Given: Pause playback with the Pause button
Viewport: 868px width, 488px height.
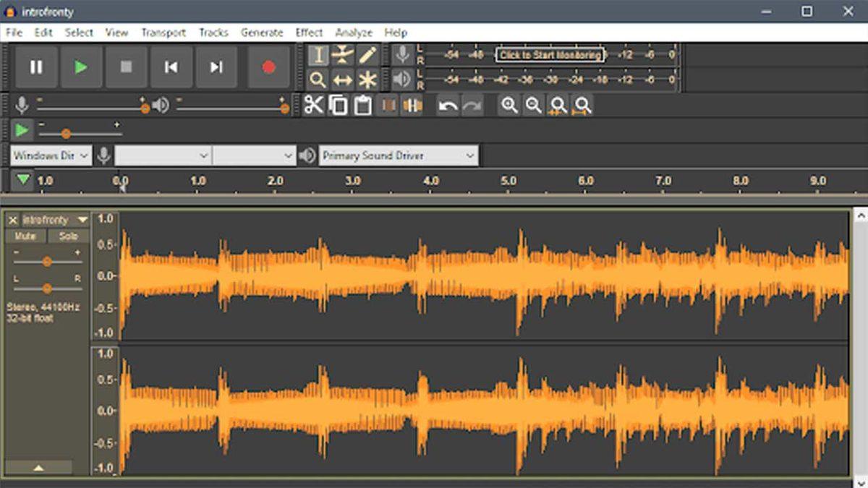Looking at the screenshot, I should [x=36, y=67].
